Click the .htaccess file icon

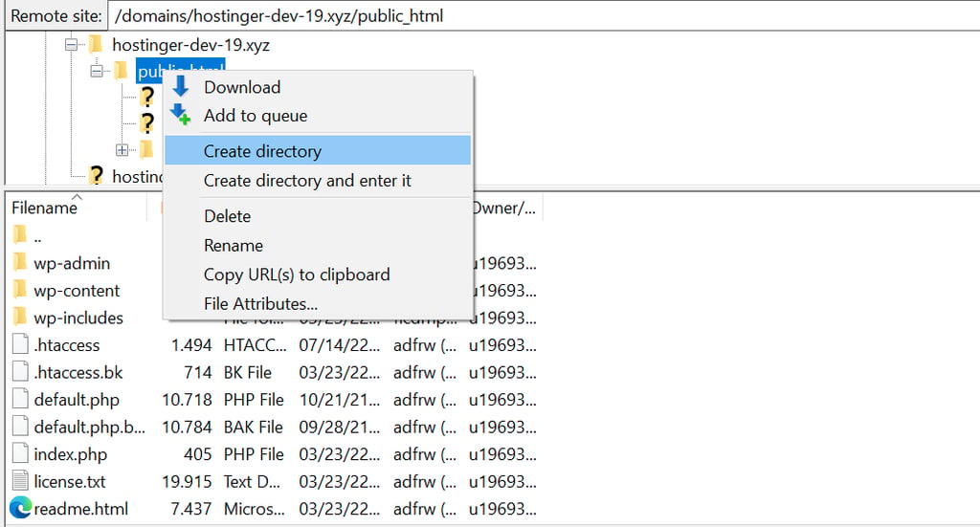(21, 344)
